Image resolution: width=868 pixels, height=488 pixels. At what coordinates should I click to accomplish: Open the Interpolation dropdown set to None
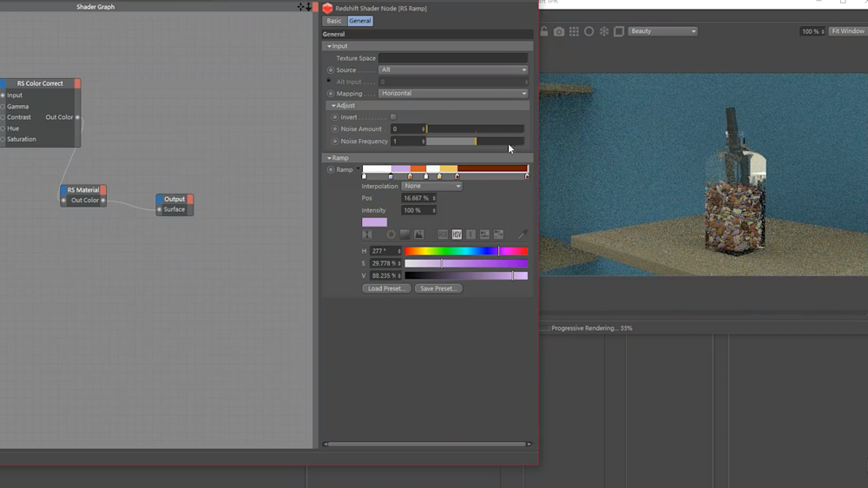[x=431, y=186]
